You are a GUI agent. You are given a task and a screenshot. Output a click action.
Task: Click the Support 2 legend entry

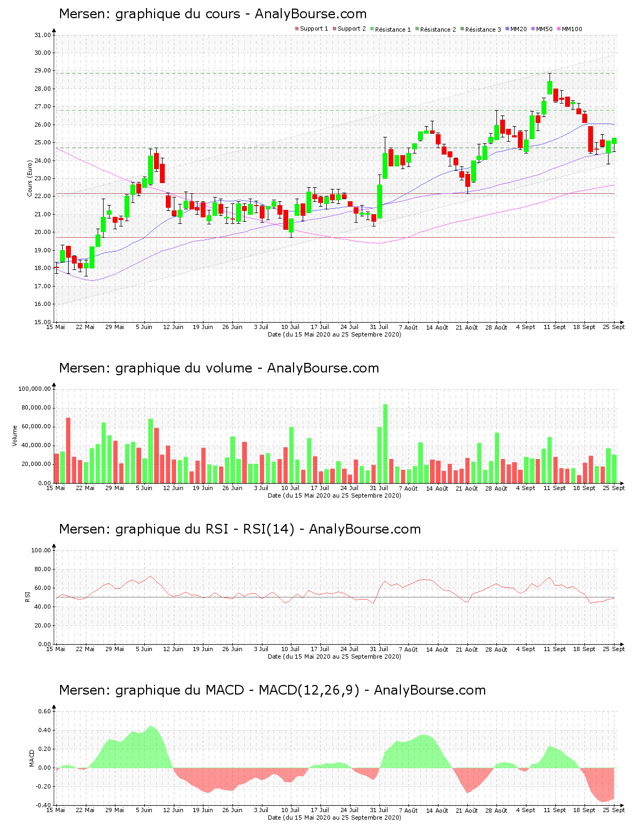[349, 29]
